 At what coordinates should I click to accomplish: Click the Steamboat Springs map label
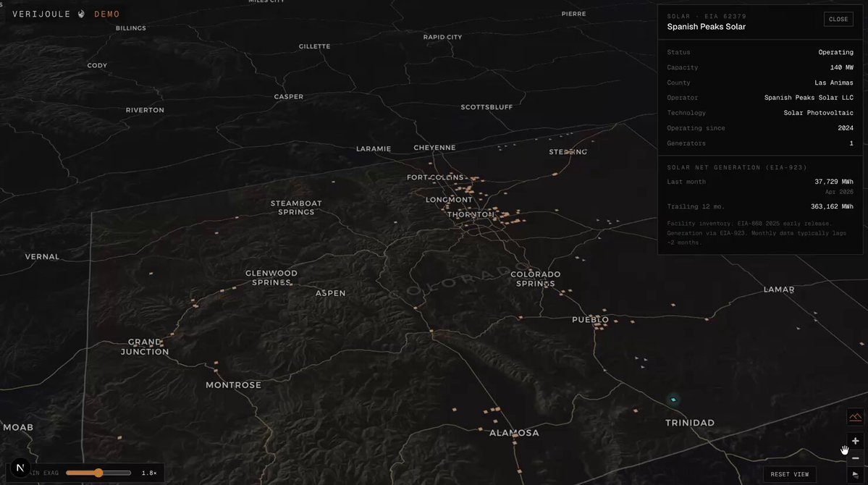coord(296,208)
